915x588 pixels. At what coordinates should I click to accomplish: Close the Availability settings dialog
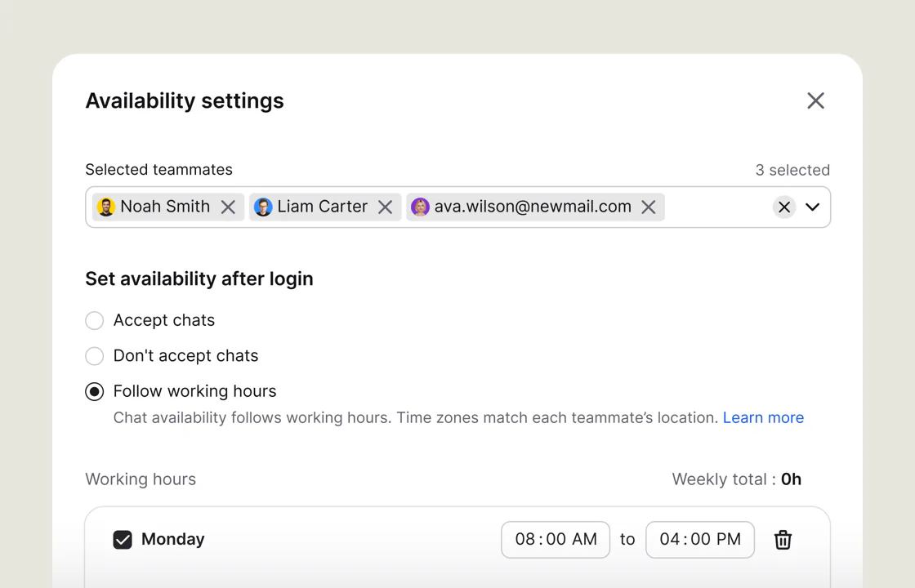(815, 100)
